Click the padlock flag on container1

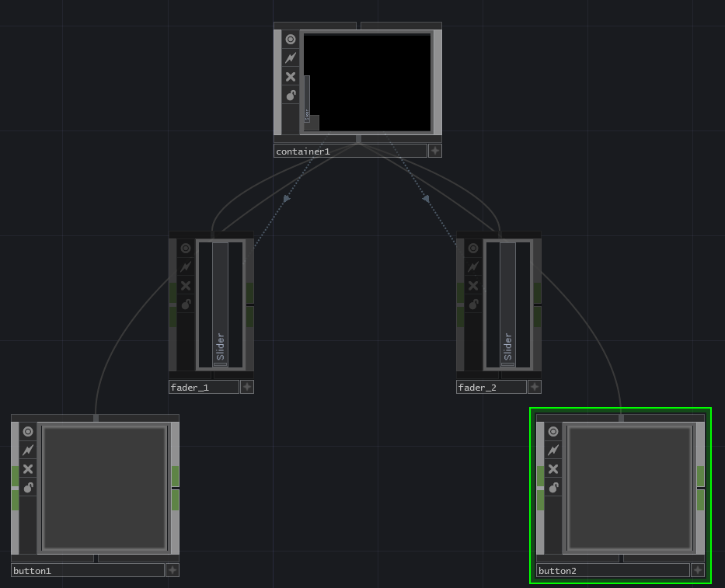(x=291, y=96)
